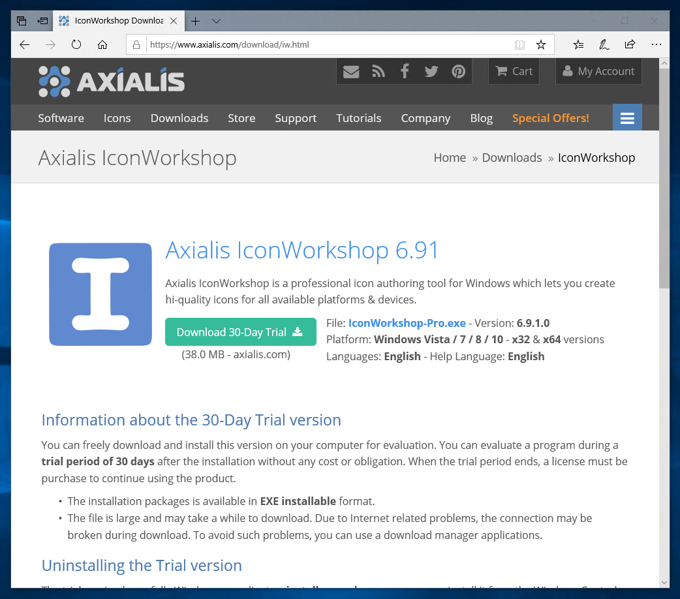Open Special Offers! menu item
This screenshot has width=680, height=599.
(551, 118)
